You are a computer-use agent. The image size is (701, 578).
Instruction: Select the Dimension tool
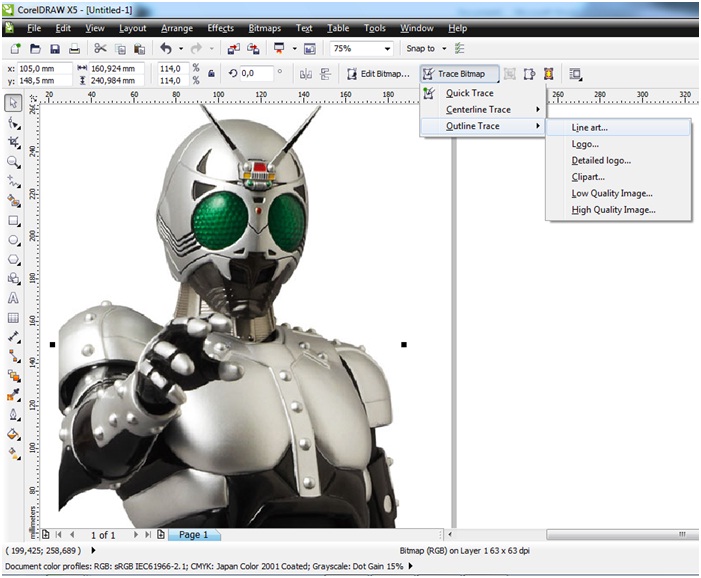pyautogui.click(x=13, y=337)
